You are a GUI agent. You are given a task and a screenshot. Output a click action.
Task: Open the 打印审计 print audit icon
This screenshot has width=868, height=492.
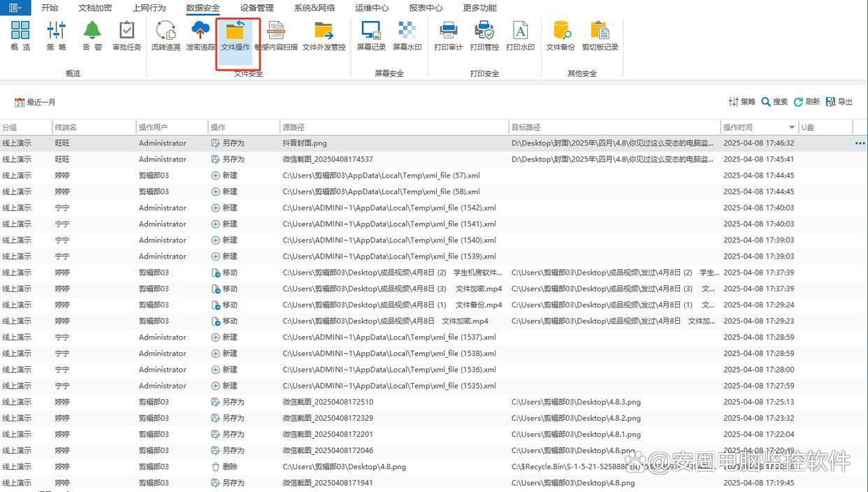[448, 35]
